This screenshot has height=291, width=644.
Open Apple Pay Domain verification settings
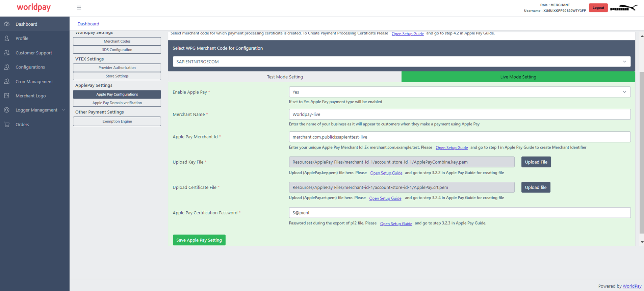coord(117,103)
